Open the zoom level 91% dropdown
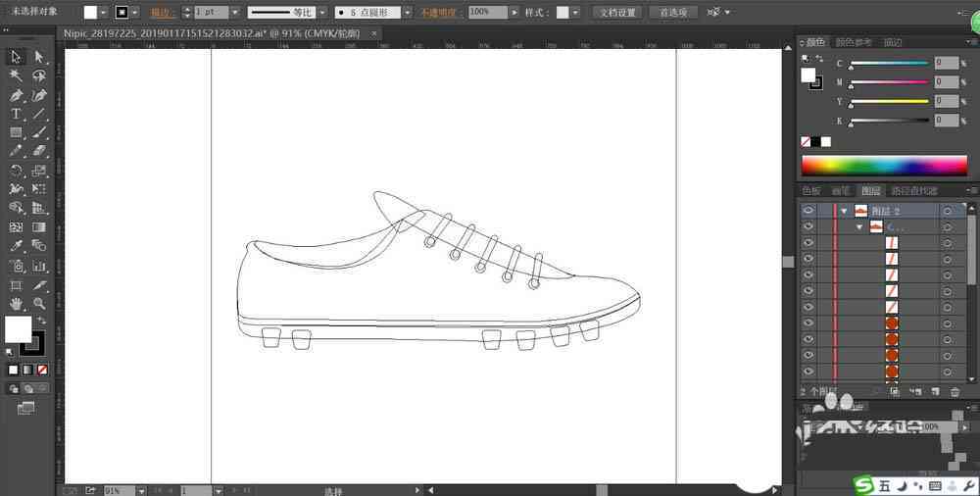This screenshot has width=980, height=496. [140, 491]
